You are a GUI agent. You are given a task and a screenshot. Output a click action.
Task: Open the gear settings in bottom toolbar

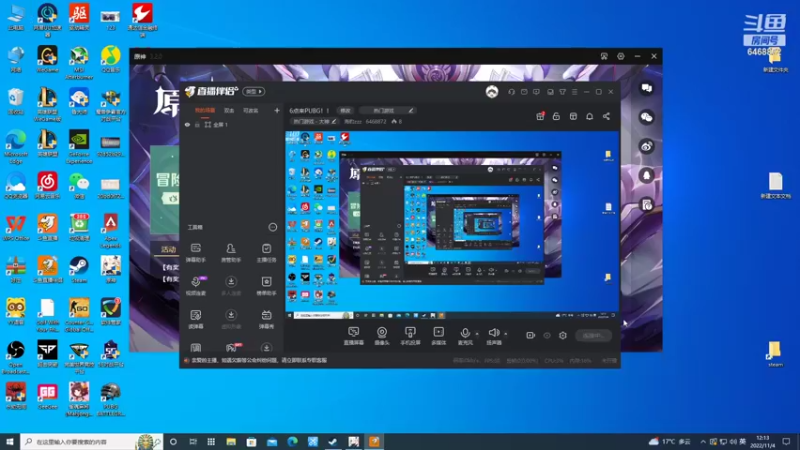tap(563, 335)
